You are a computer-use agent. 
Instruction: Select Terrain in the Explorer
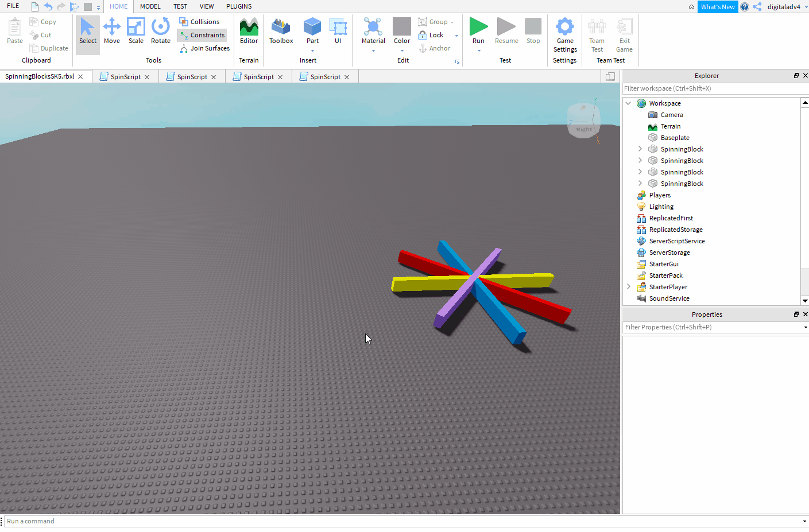click(671, 126)
